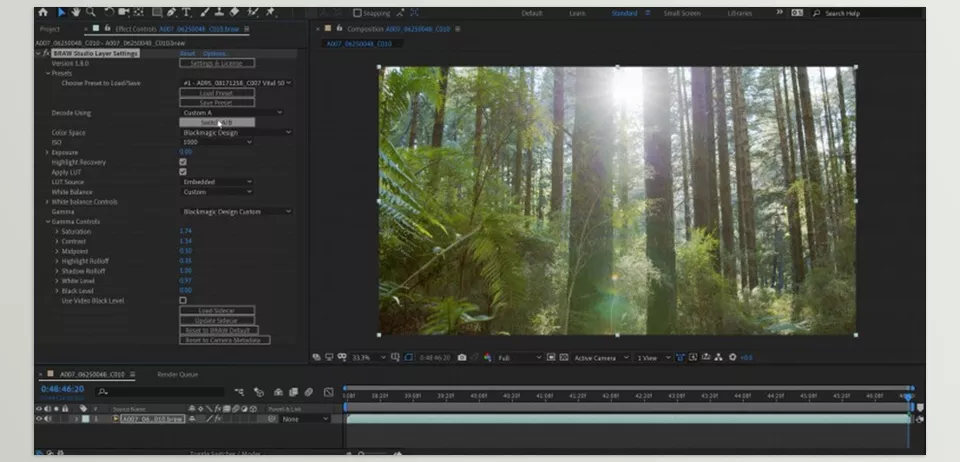Select the Clone Stamp tool
Screen dimensions: 960x462
point(219,12)
